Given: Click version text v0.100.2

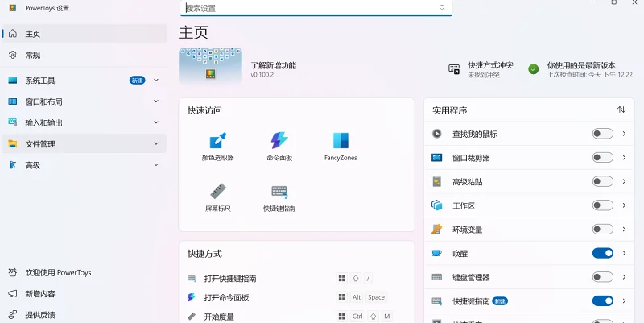Looking at the screenshot, I should pos(262,75).
